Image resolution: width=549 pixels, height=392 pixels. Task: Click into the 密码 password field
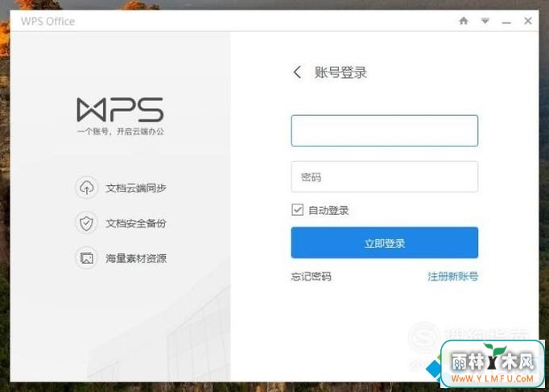385,176
